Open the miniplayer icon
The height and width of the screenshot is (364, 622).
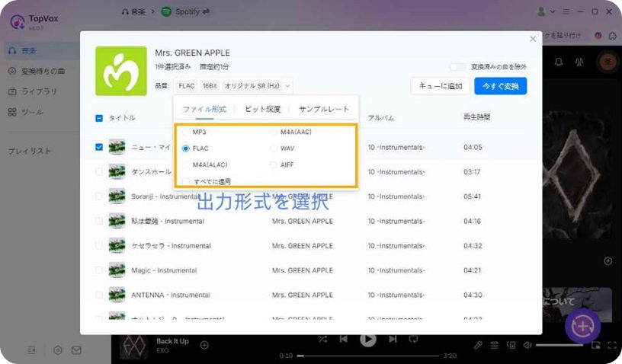[x=596, y=345]
